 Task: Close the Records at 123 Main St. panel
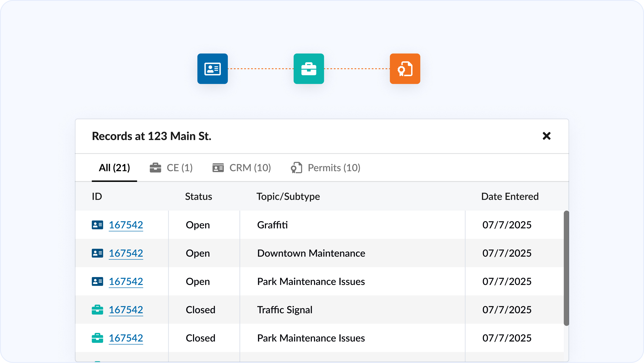point(547,136)
